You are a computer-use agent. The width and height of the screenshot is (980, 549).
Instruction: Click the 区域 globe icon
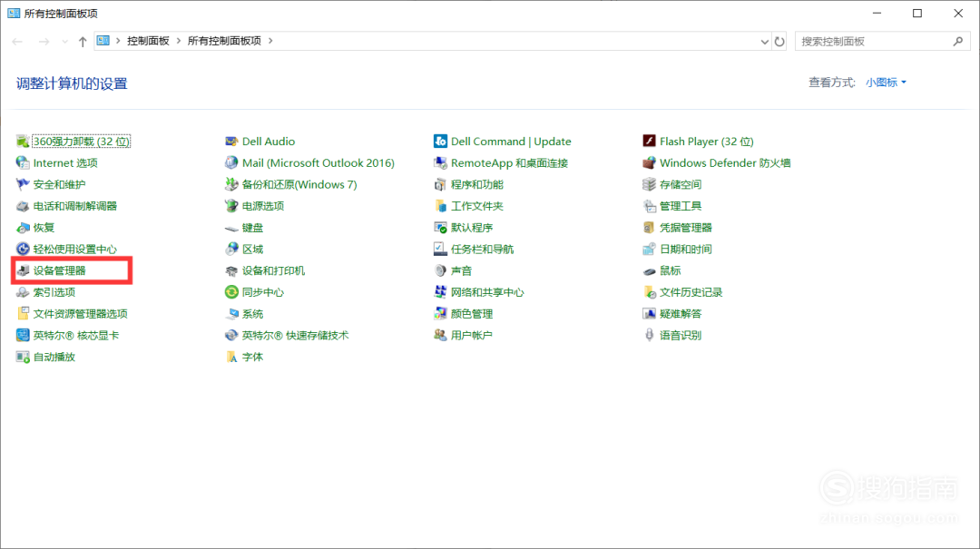pos(231,249)
